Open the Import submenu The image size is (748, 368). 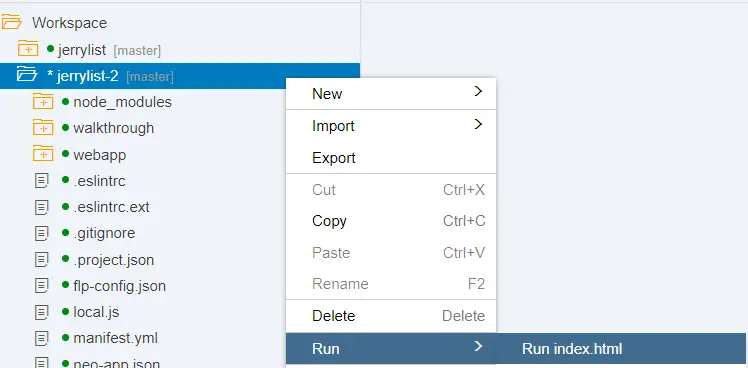pyautogui.click(x=391, y=126)
